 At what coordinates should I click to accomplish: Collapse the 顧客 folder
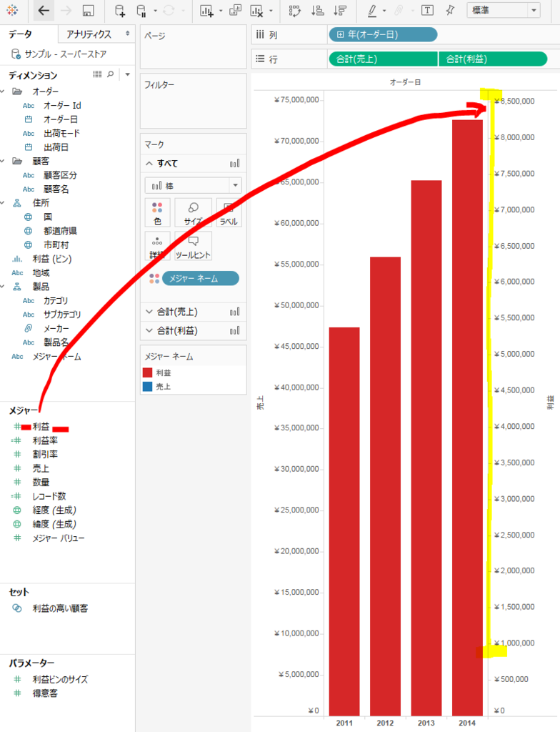click(x=4, y=161)
